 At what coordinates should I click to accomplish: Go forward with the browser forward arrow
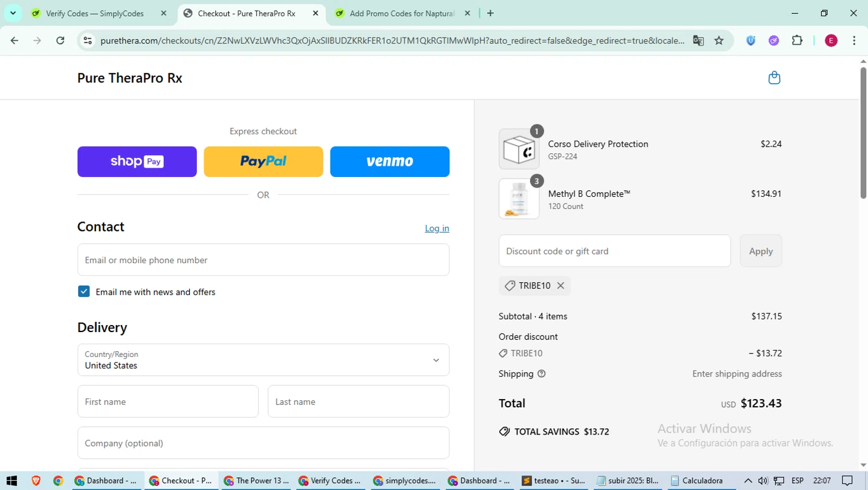(37, 40)
